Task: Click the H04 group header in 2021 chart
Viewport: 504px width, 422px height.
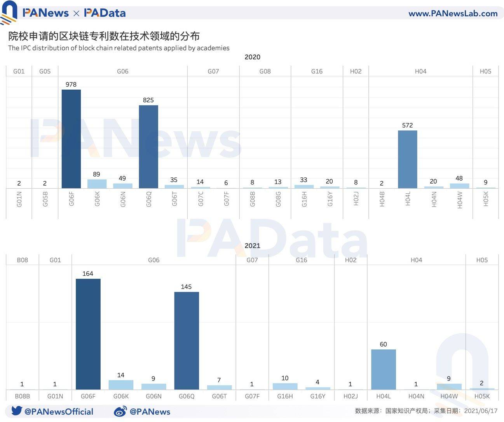Action: [x=416, y=260]
